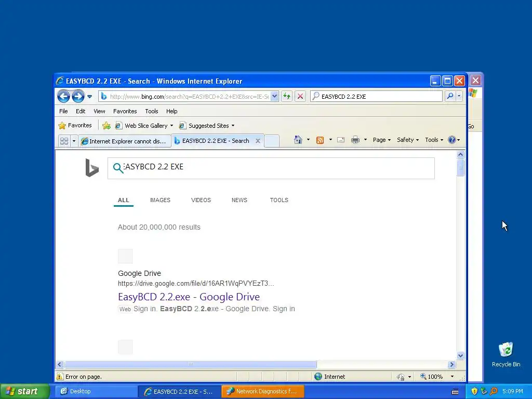Viewport: 532px width, 399px height.
Task: Go forward with the Forward arrow button
Action: (78, 96)
